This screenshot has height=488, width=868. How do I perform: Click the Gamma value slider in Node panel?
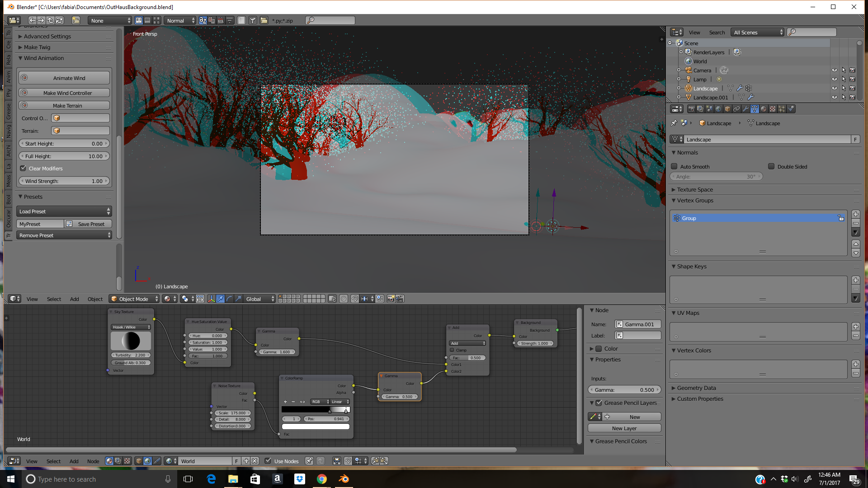coord(624,390)
